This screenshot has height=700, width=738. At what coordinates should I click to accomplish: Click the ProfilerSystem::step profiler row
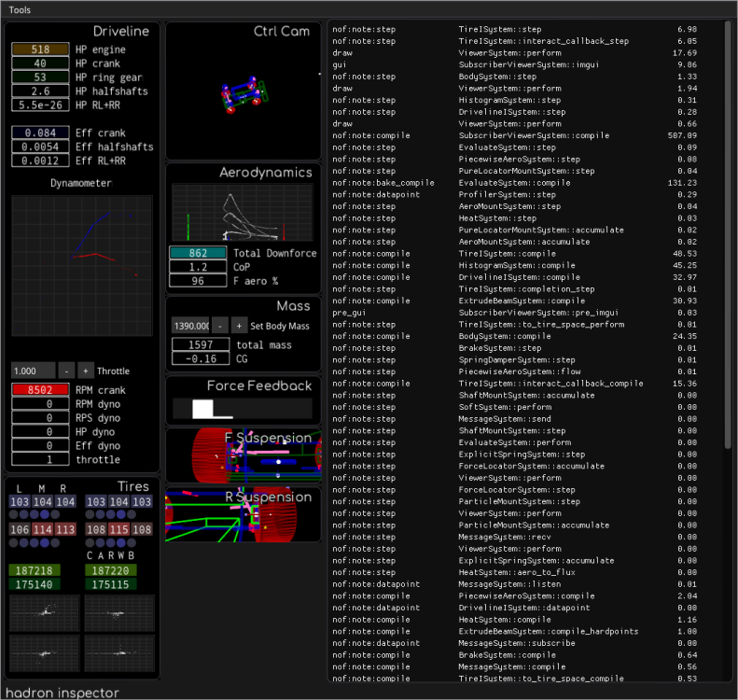(514, 194)
